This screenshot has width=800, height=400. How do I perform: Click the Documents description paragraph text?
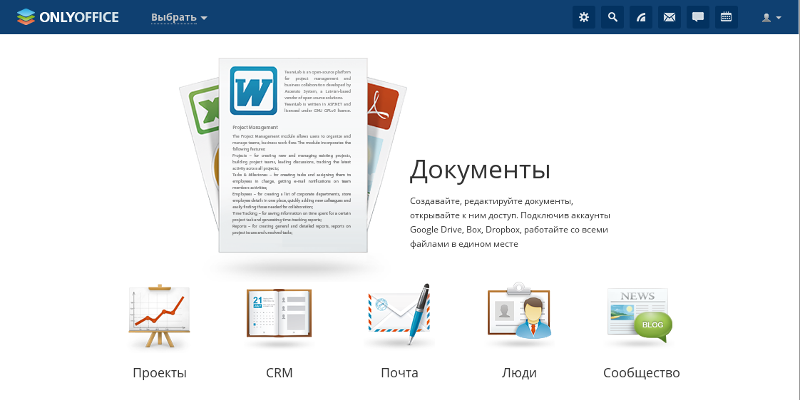pos(510,222)
